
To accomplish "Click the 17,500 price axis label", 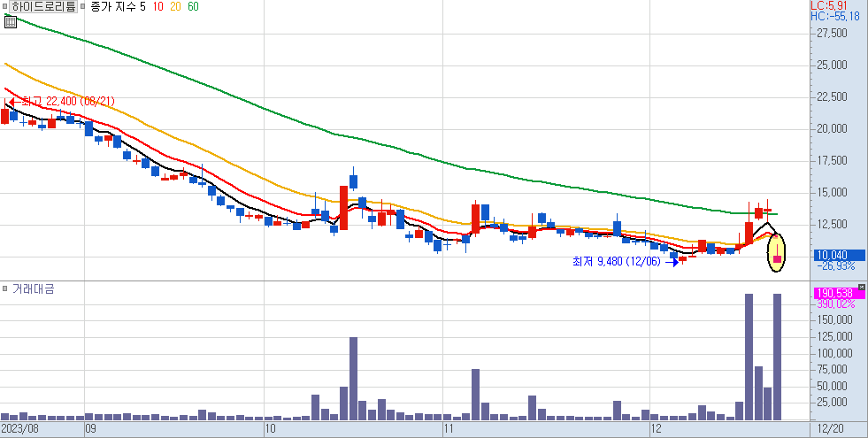I will tap(832, 161).
